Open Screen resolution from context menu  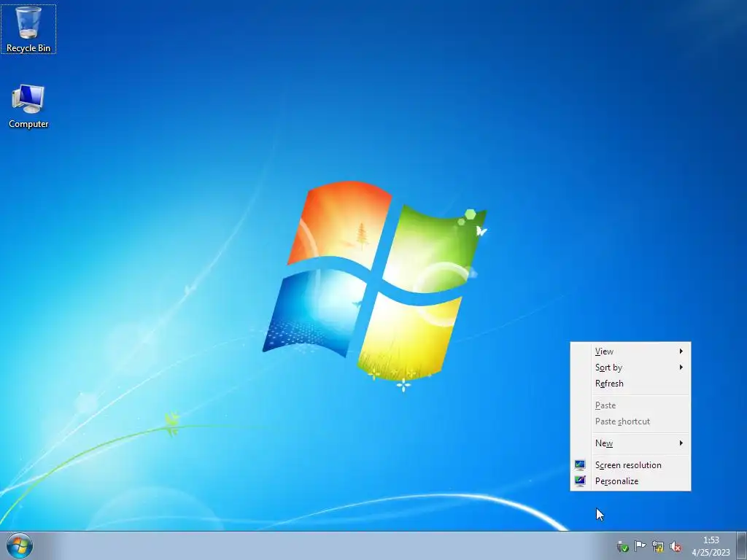(x=630, y=464)
